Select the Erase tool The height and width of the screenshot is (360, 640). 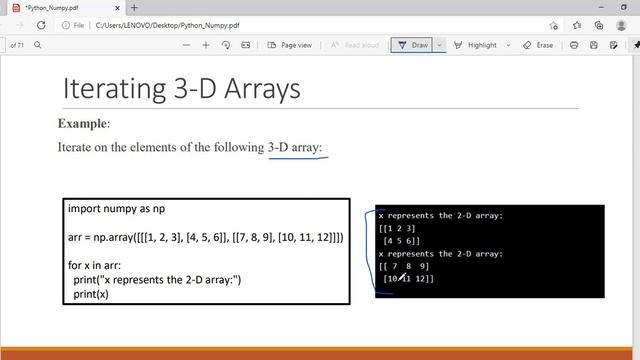click(538, 45)
